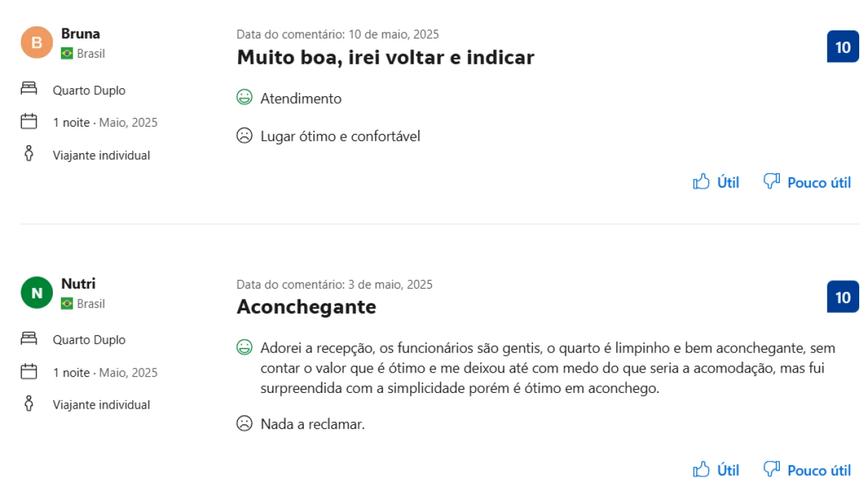Click the score badge 10 on Bruna's review
The width and height of the screenshot is (868, 498).
click(x=842, y=47)
